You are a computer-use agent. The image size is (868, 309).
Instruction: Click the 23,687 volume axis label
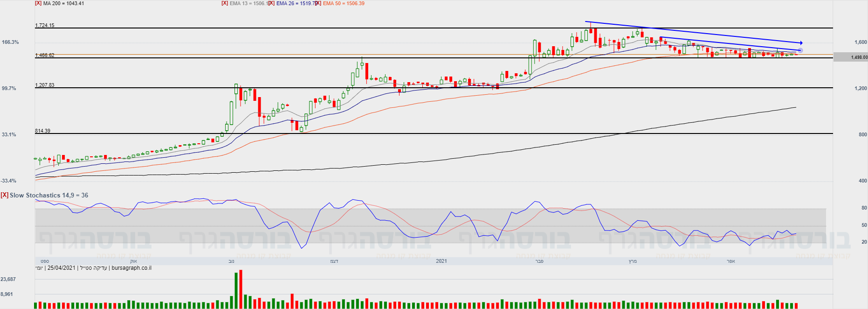point(8,279)
